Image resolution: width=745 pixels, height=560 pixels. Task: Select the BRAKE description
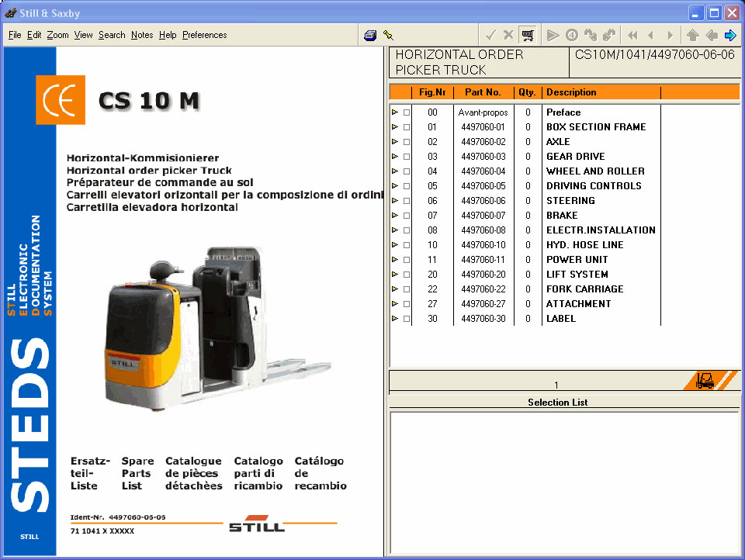coord(562,216)
